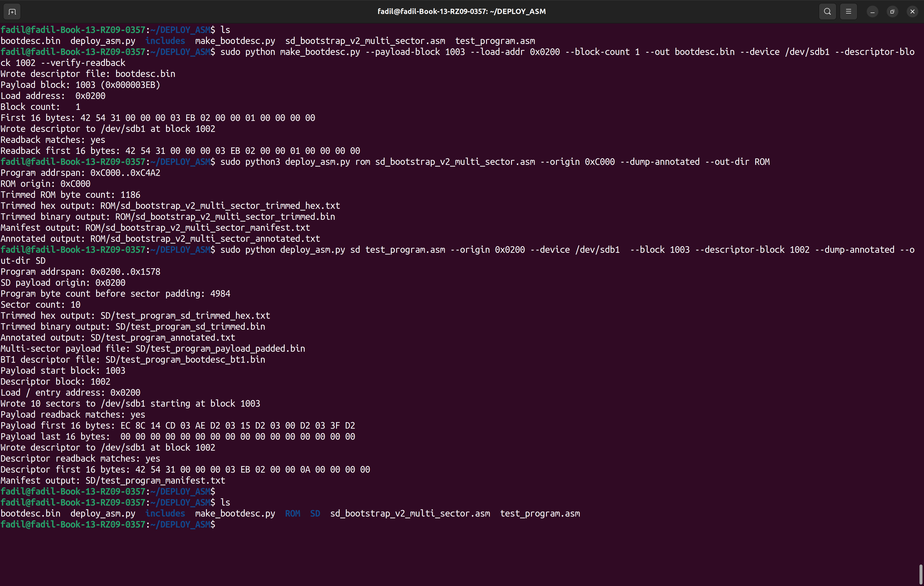Image resolution: width=924 pixels, height=586 pixels.
Task: Click 'Payload readback matches: yes' line
Action: pyautogui.click(x=73, y=414)
